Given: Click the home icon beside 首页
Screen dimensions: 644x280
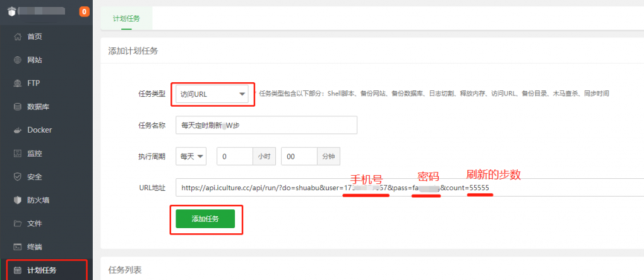Looking at the screenshot, I should (x=17, y=37).
